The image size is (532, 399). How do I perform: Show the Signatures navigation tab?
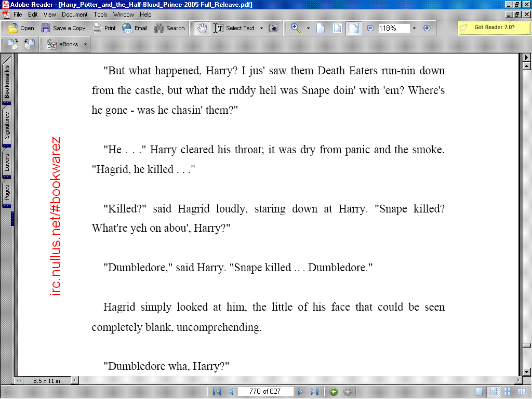coord(7,126)
